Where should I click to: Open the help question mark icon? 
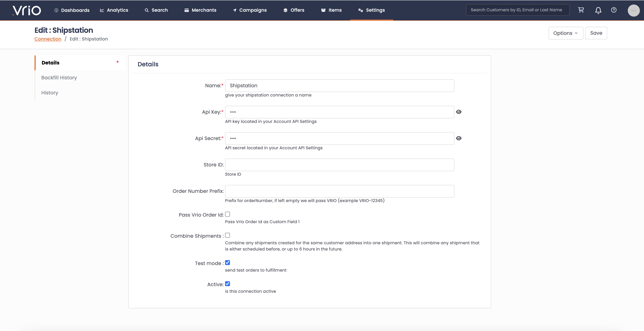(613, 10)
